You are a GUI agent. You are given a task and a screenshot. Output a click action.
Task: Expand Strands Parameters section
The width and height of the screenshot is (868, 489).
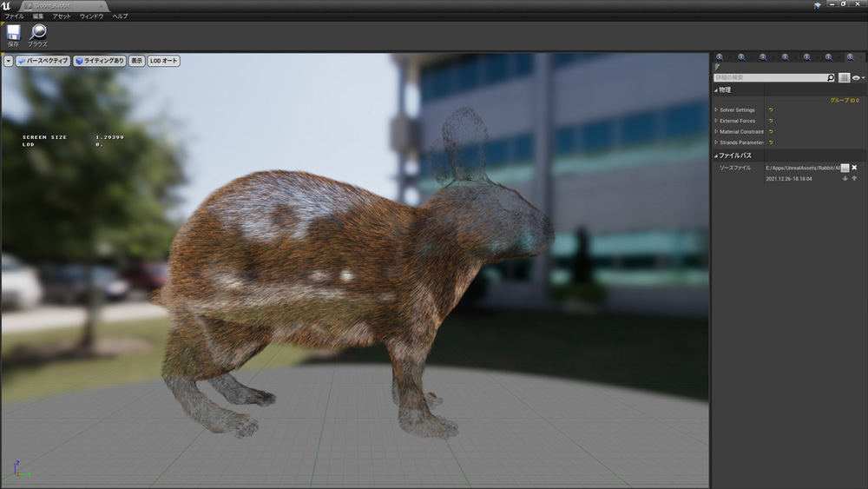[716, 142]
